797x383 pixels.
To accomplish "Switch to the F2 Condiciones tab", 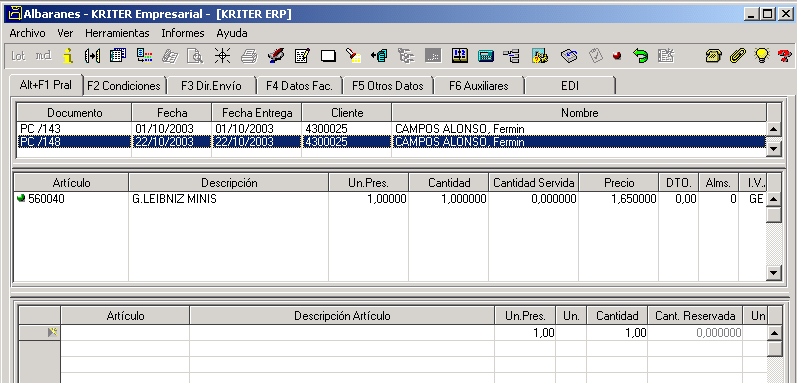I will [x=124, y=86].
